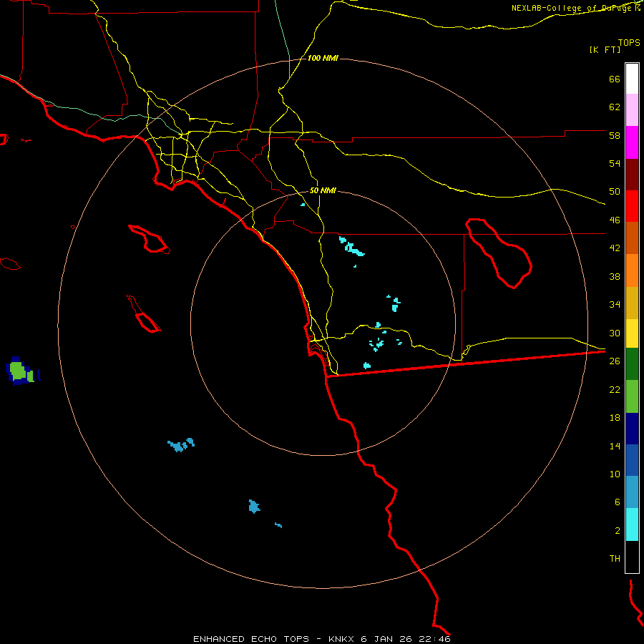
Task: Click the '58' legend value
Action: [x=615, y=135]
